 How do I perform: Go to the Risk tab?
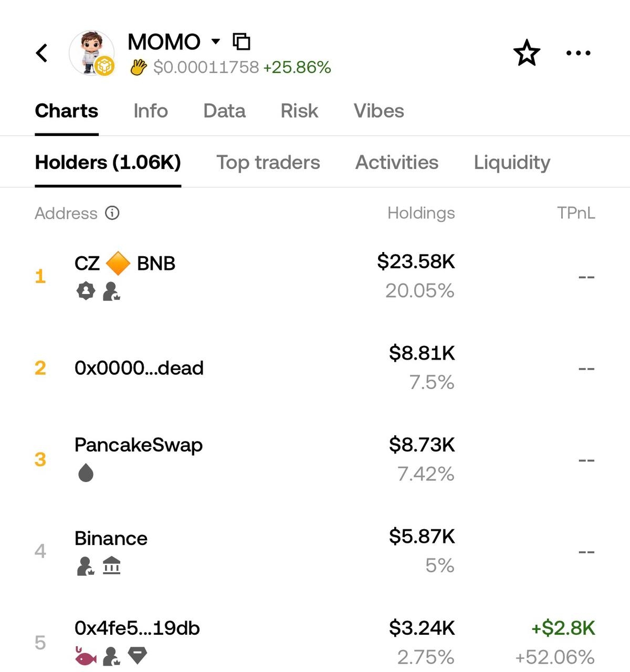pos(299,111)
